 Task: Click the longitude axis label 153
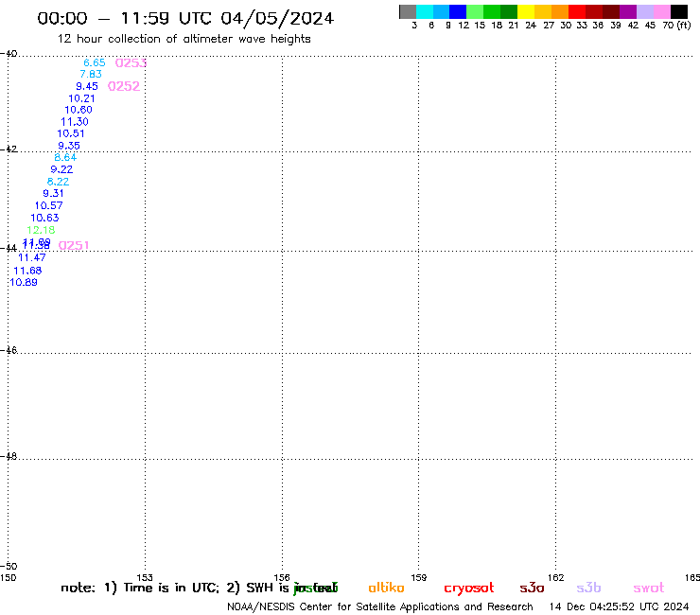tap(145, 577)
